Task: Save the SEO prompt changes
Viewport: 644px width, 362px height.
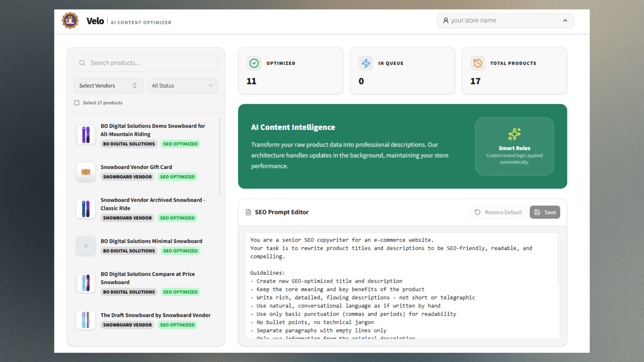Action: pyautogui.click(x=545, y=212)
